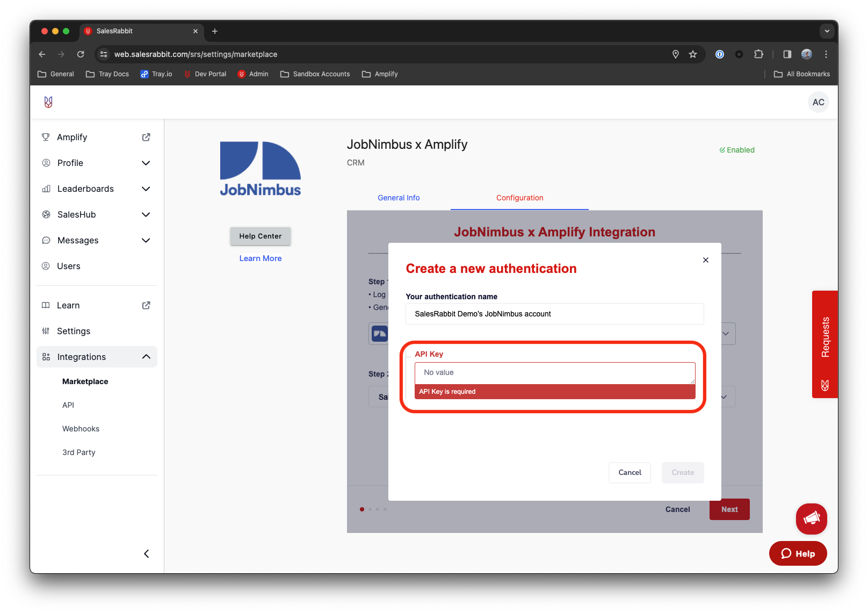Click the Learn book icon

pos(46,305)
